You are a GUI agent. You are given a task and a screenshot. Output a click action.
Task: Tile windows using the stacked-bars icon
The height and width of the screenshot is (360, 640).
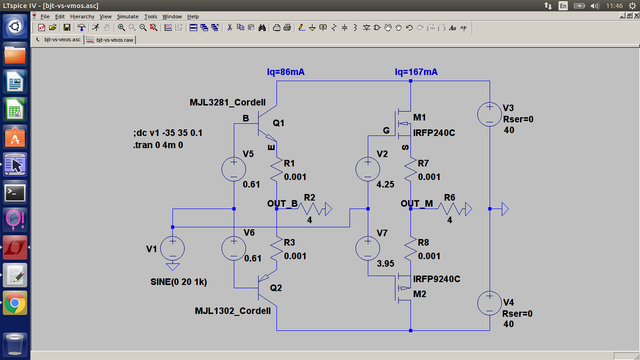[193, 28]
